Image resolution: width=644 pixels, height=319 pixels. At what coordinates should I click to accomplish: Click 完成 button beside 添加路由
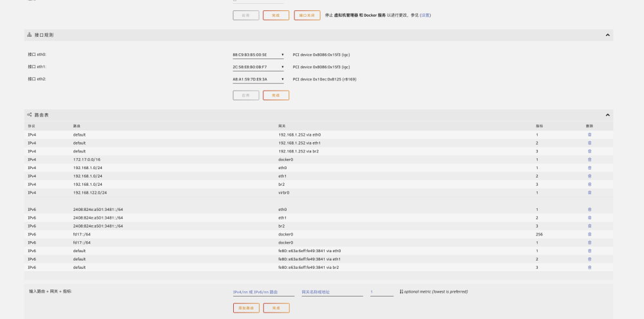point(276,308)
